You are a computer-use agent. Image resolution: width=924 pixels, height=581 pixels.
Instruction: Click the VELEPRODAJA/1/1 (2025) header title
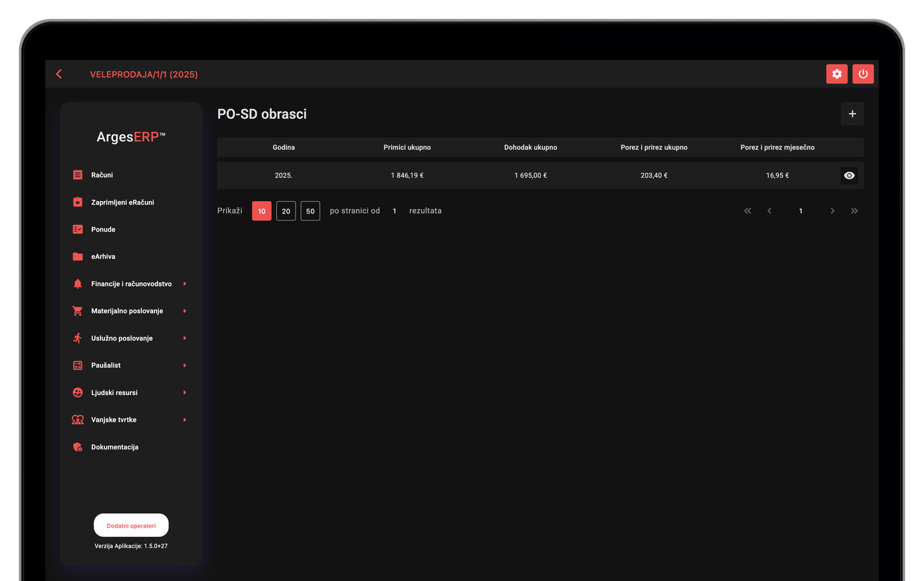[x=144, y=75]
